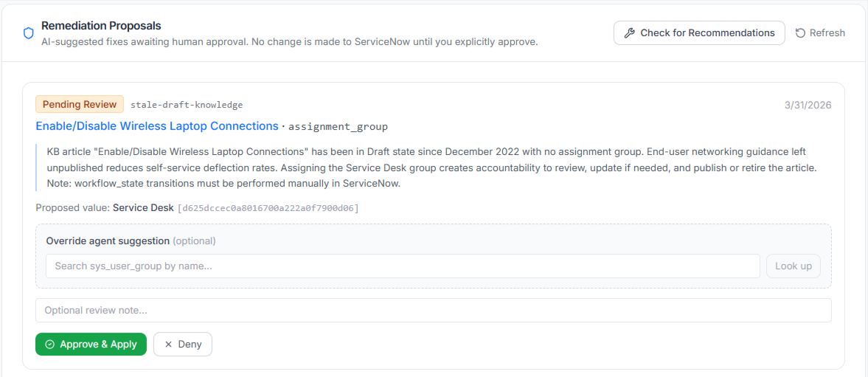Approve and apply the proposed fix
Image resolution: width=868 pixels, height=377 pixels.
click(91, 345)
